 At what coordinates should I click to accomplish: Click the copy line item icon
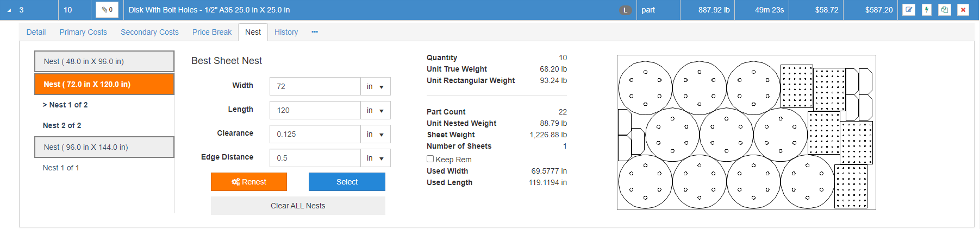(x=945, y=10)
